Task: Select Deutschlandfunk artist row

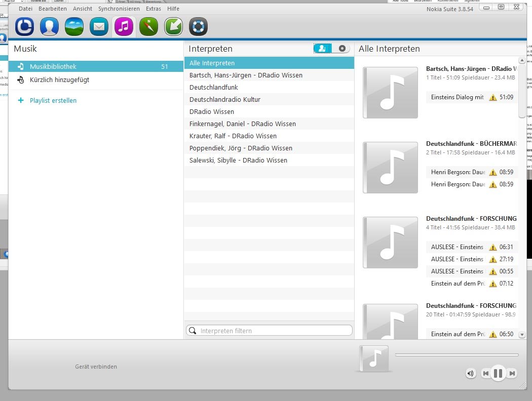Action: [269, 88]
